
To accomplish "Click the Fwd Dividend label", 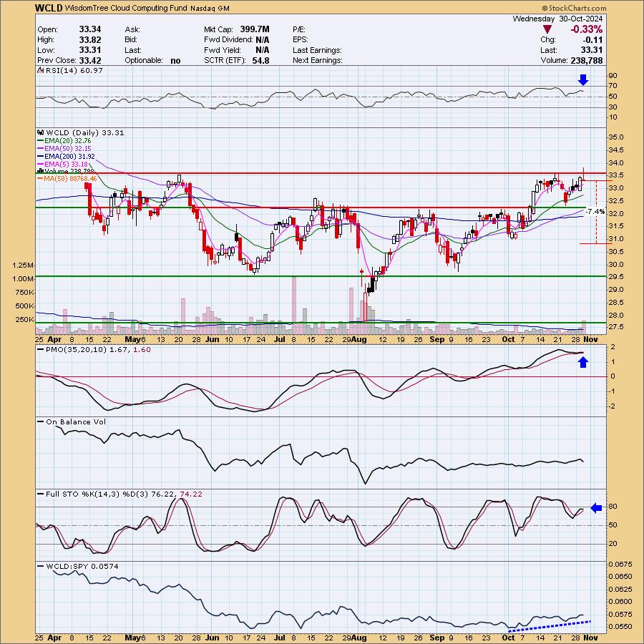I will [228, 40].
